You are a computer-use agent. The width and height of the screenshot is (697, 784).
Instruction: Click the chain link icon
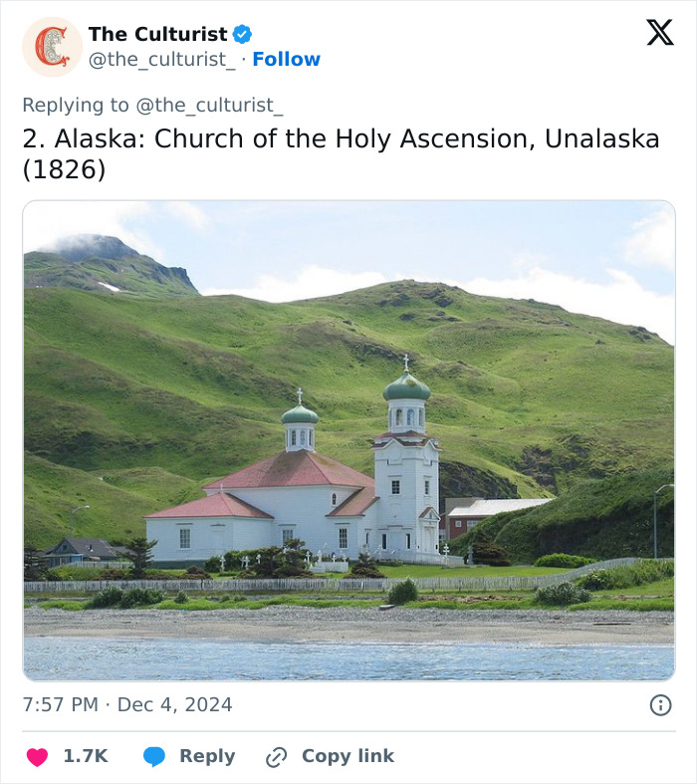pyautogui.click(x=277, y=757)
